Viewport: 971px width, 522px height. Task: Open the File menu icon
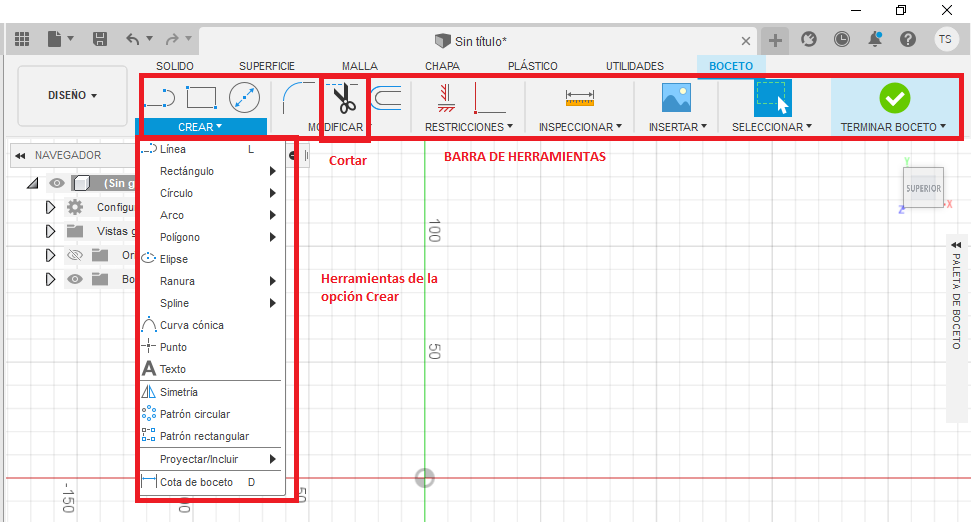point(55,40)
